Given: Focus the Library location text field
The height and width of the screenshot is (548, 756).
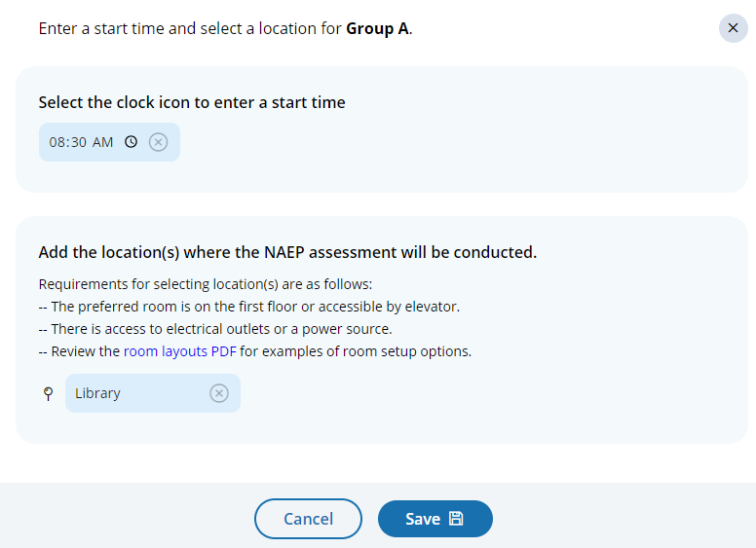Looking at the screenshot, I should point(136,393).
